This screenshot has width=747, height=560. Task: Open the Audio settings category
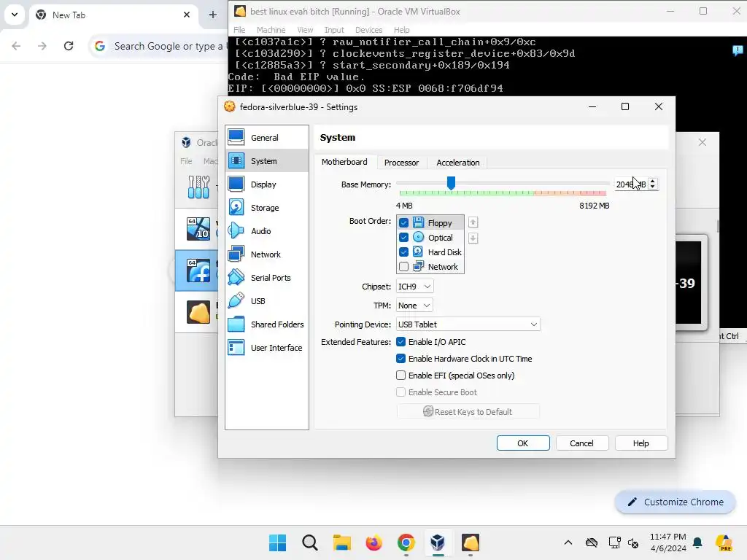(x=267, y=231)
